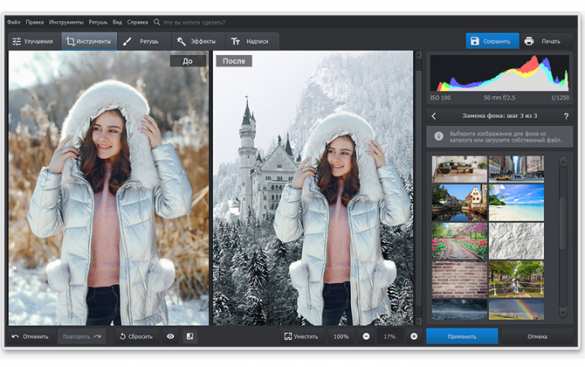
Task: Choose the city street background thumbnail
Action: (x=516, y=169)
